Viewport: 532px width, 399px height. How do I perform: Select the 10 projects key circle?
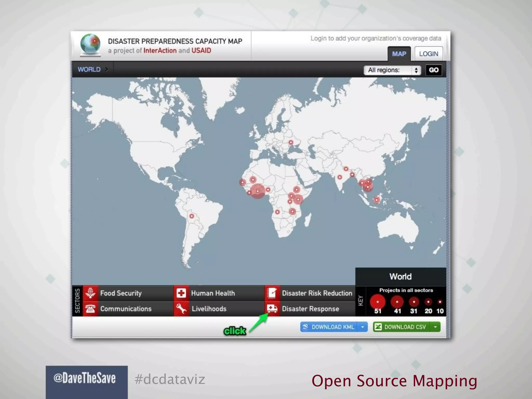pos(440,302)
